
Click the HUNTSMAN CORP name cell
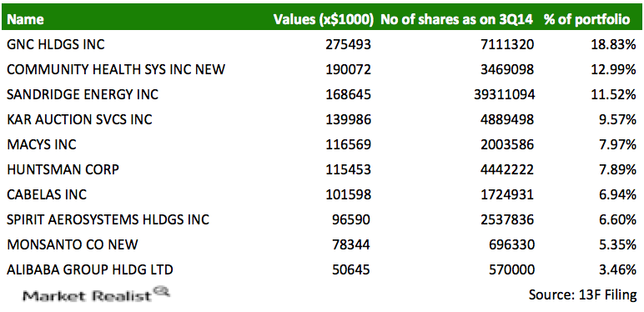[63, 169]
